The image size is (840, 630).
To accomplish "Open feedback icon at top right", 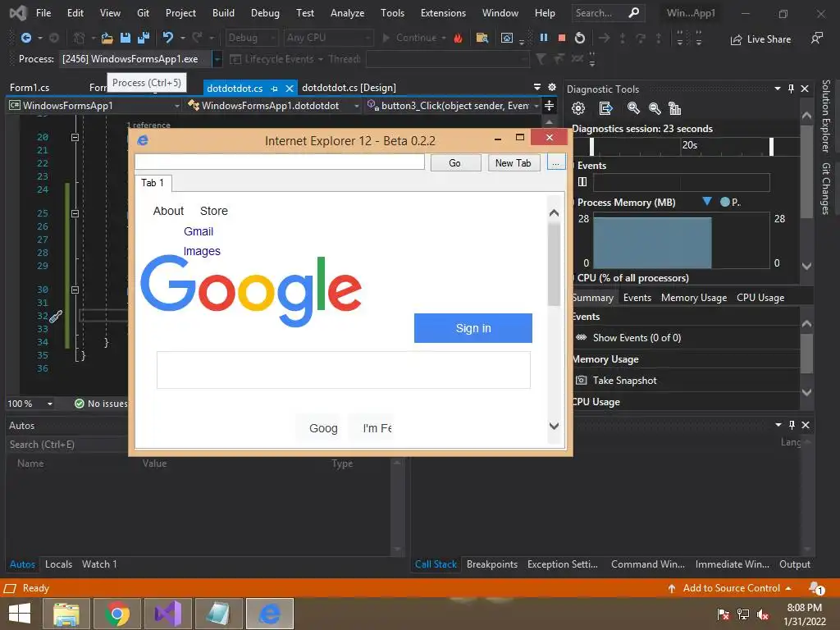I will tap(816, 38).
